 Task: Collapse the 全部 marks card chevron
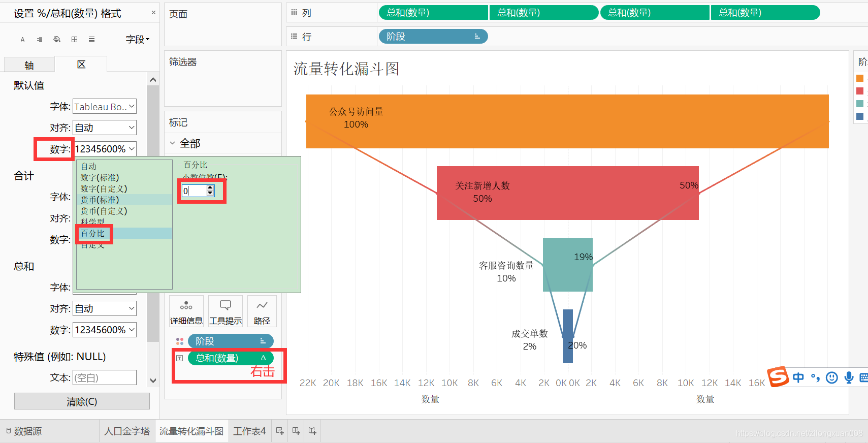click(x=172, y=143)
